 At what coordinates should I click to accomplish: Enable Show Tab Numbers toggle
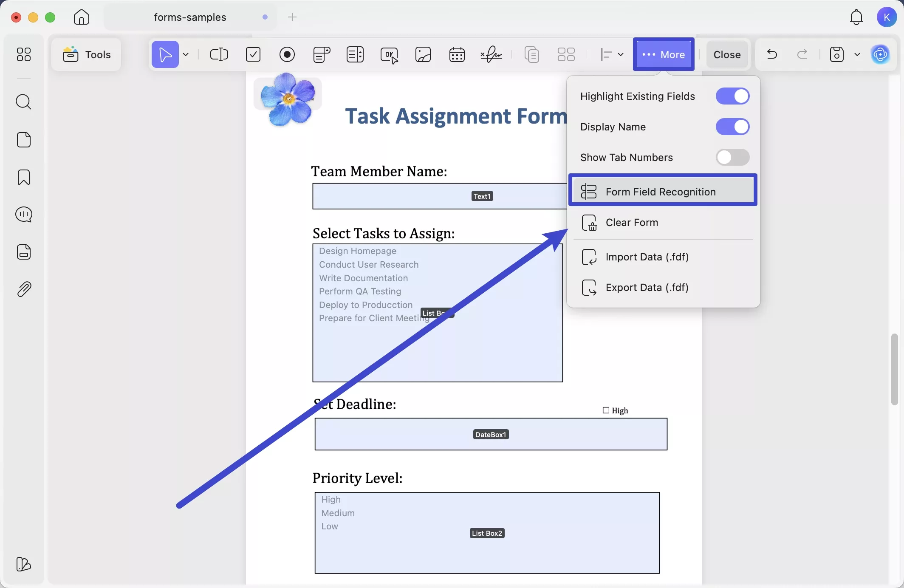(x=732, y=157)
